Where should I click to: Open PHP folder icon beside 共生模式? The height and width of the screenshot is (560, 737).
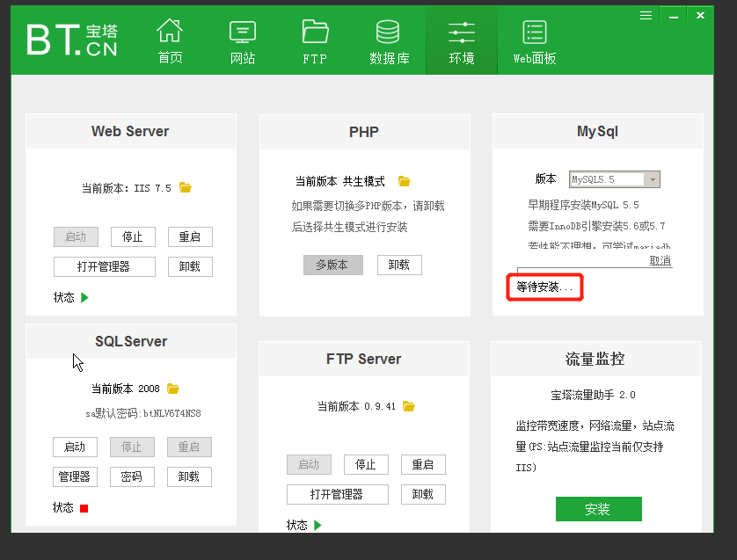click(x=405, y=181)
